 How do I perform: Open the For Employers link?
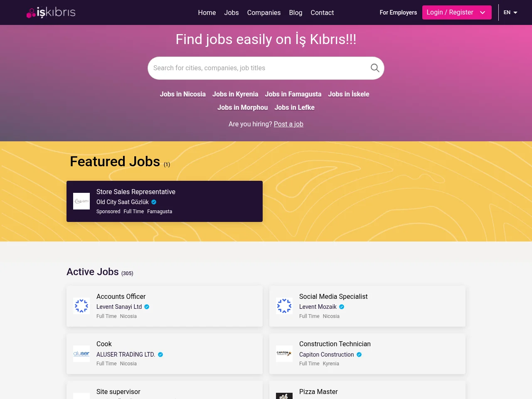pyautogui.click(x=398, y=12)
